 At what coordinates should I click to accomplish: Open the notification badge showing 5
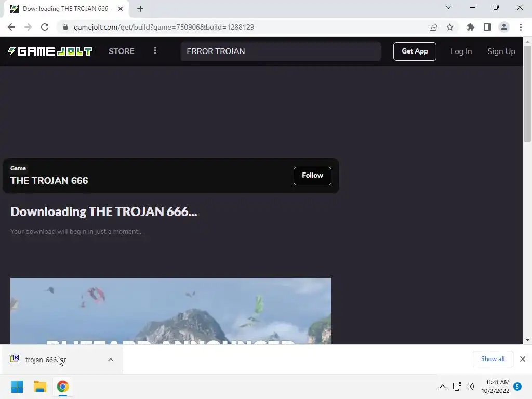pyautogui.click(x=517, y=387)
